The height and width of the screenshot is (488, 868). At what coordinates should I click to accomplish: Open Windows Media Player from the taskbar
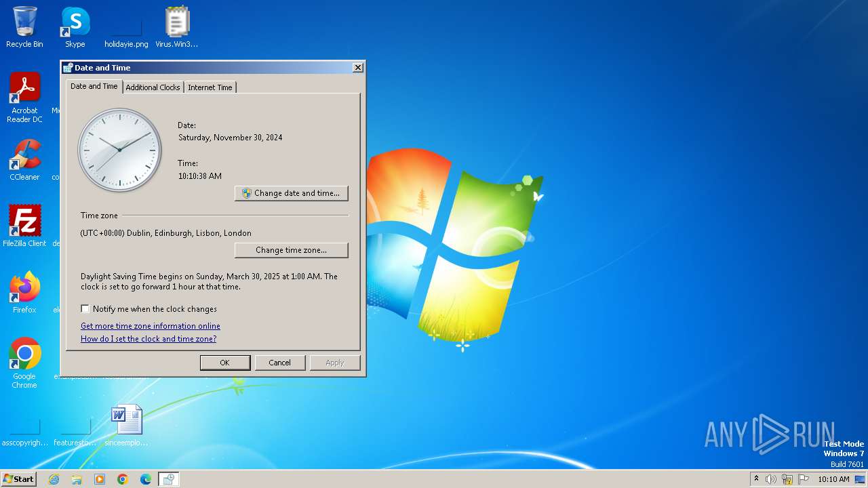click(x=100, y=479)
